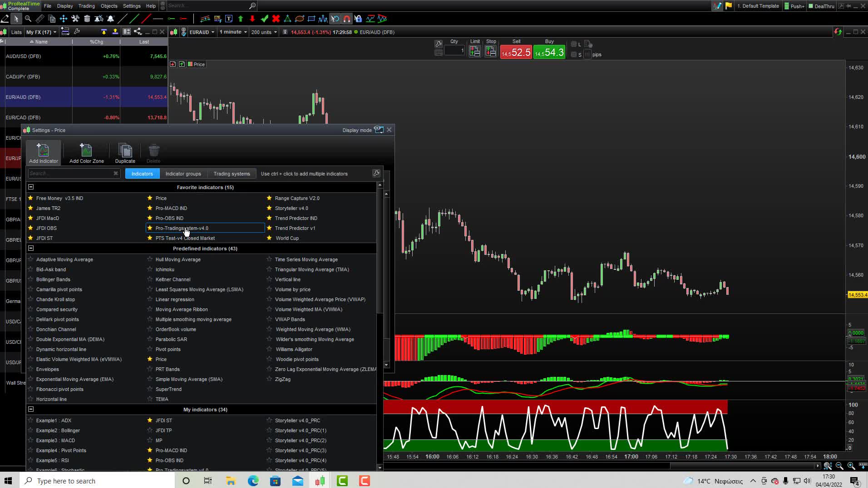Click the indicator search field
This screenshot has width=868, height=488.
coord(70,173)
